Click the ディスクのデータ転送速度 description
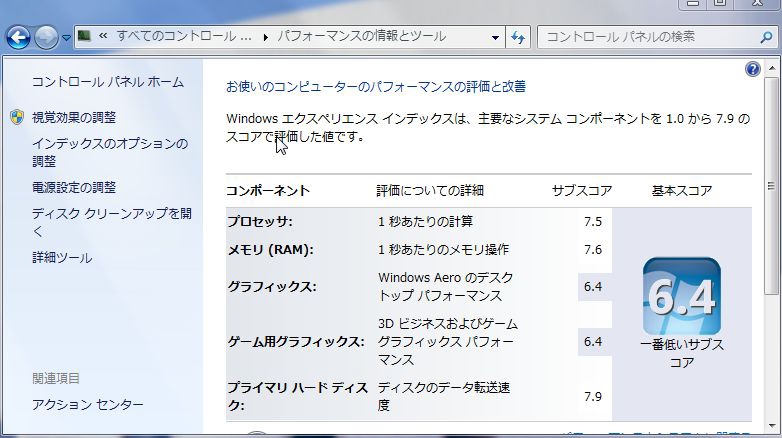This screenshot has width=782, height=438. pos(444,397)
